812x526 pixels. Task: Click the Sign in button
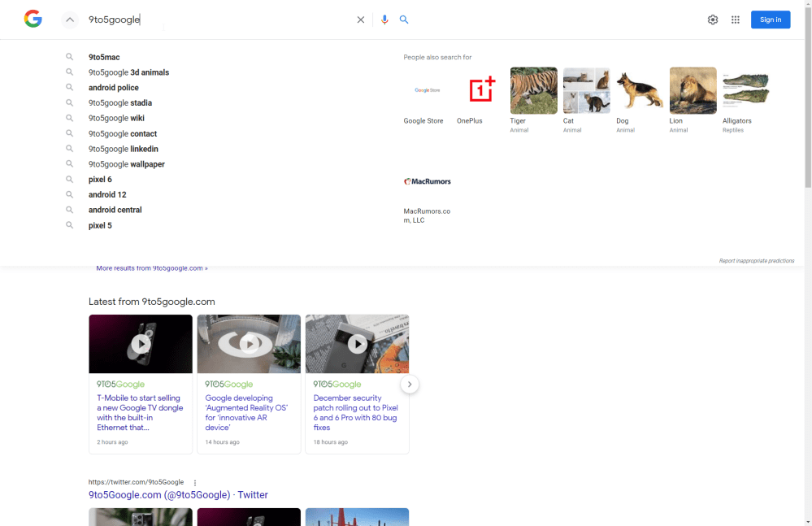(x=770, y=20)
